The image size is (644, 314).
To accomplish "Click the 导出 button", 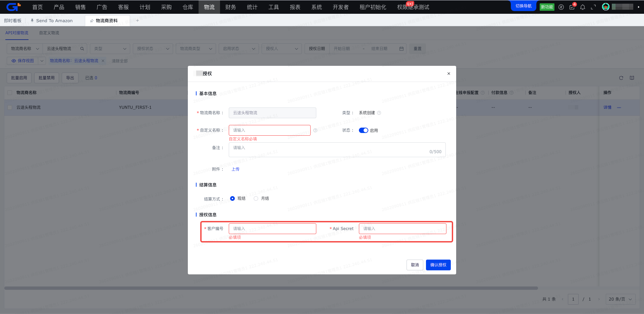I will pyautogui.click(x=70, y=78).
